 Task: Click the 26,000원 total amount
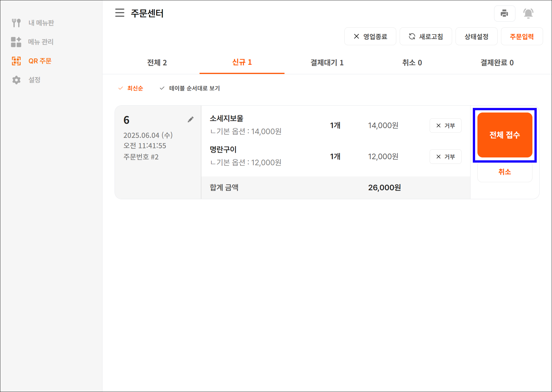(x=384, y=188)
